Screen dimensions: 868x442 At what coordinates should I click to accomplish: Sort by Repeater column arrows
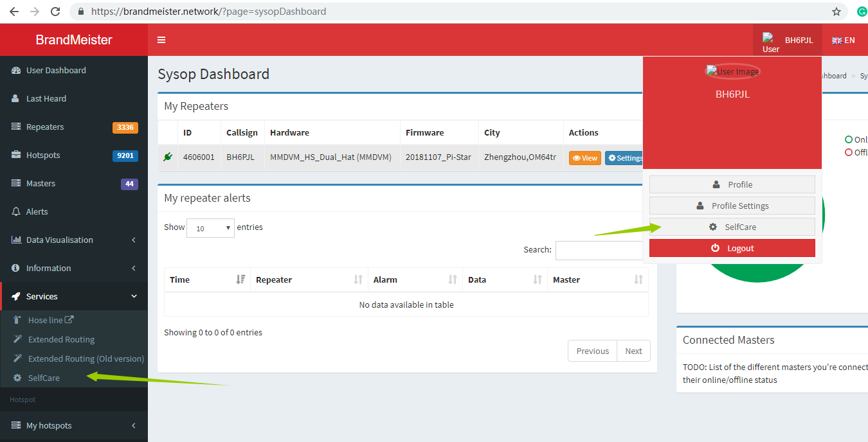358,279
